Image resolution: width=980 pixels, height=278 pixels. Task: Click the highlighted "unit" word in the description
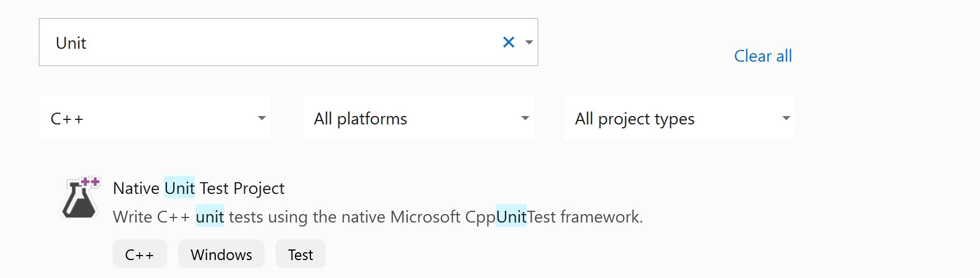pyautogui.click(x=210, y=217)
